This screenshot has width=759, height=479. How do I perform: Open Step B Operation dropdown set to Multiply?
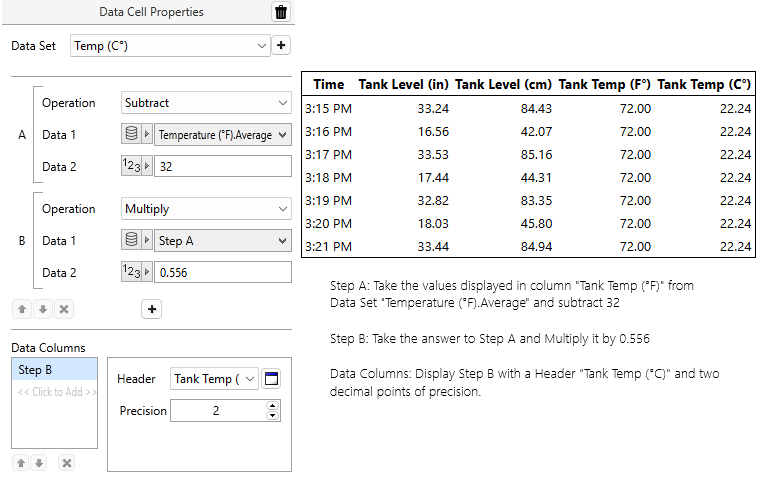coord(205,209)
